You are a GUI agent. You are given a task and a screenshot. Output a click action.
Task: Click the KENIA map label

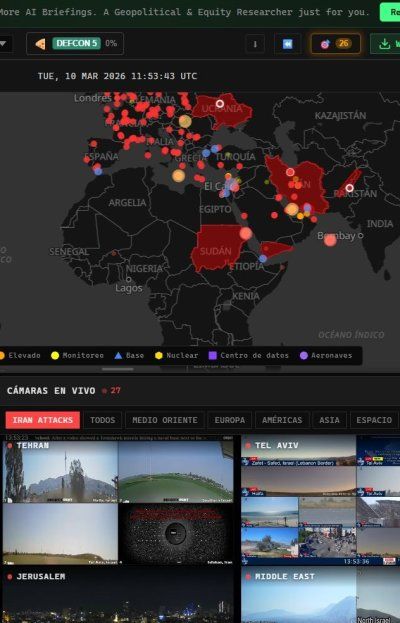[x=245, y=296]
